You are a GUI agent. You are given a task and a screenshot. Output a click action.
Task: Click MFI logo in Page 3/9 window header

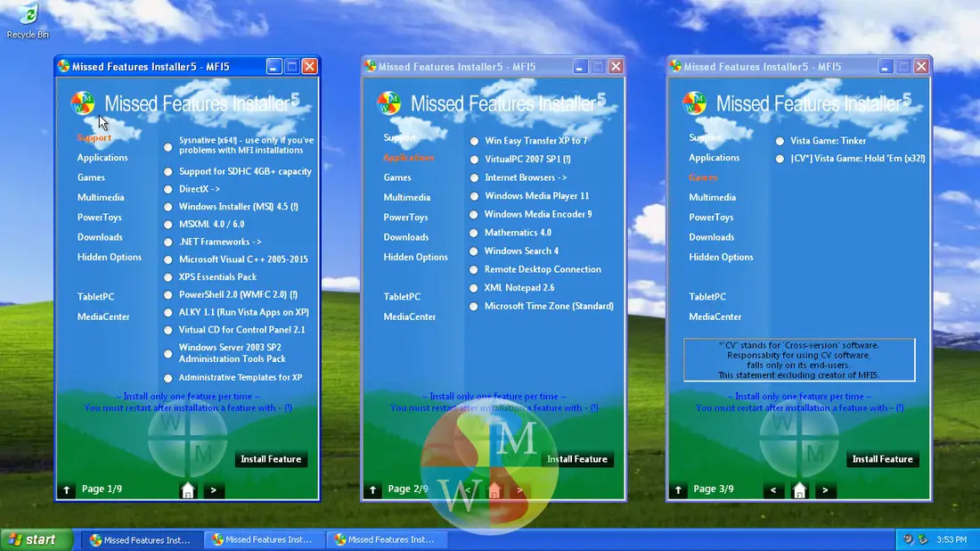(x=694, y=103)
